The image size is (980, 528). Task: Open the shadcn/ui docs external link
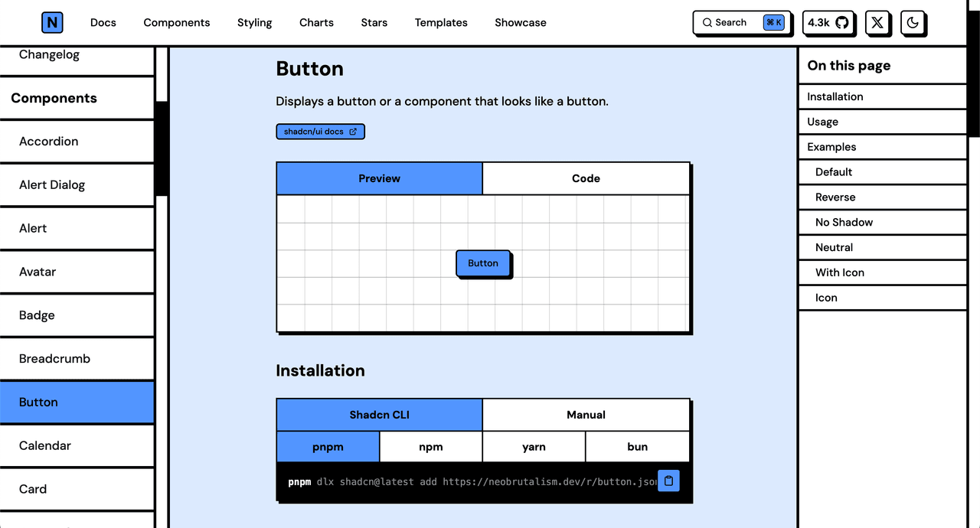tap(320, 132)
